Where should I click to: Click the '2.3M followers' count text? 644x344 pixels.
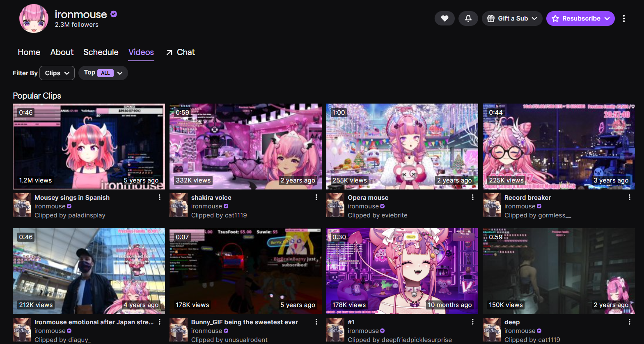tap(77, 25)
